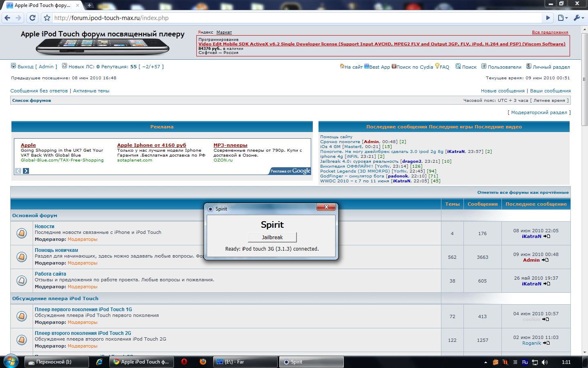This screenshot has width=588, height=368.
Task: Click the Новости forum status icon
Action: pos(22,233)
